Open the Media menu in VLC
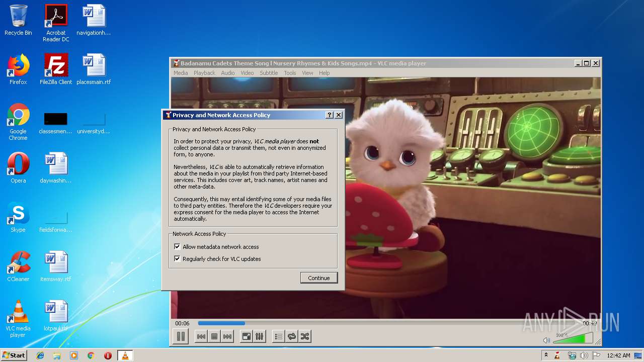Screen dimensions: 644x362 click(181, 73)
